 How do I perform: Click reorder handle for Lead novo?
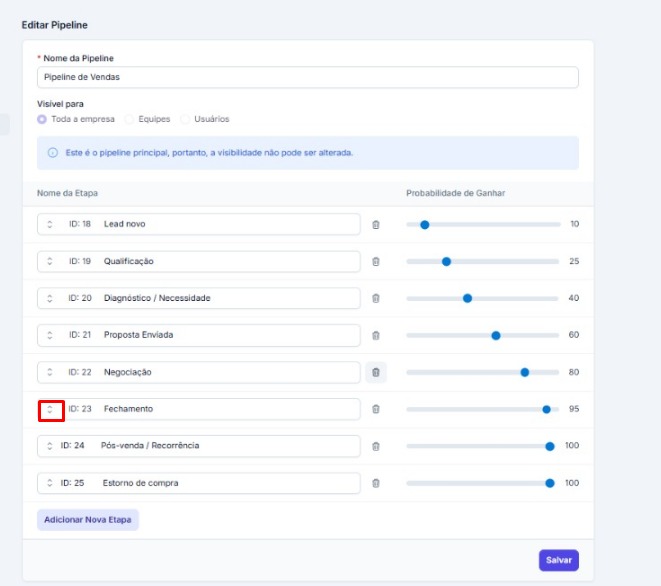tap(50, 224)
